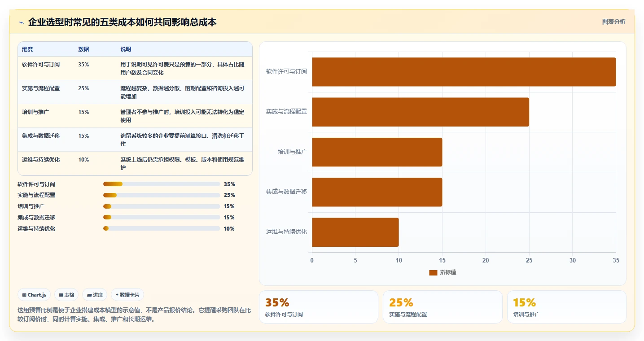Click the 软件许可与订阅 bar in the chart

[x=464, y=72]
